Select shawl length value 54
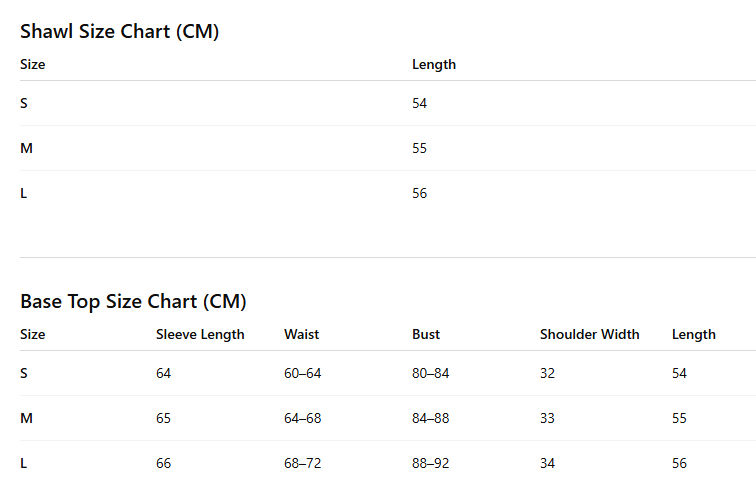Screen dimensions: 756x498 tap(419, 103)
